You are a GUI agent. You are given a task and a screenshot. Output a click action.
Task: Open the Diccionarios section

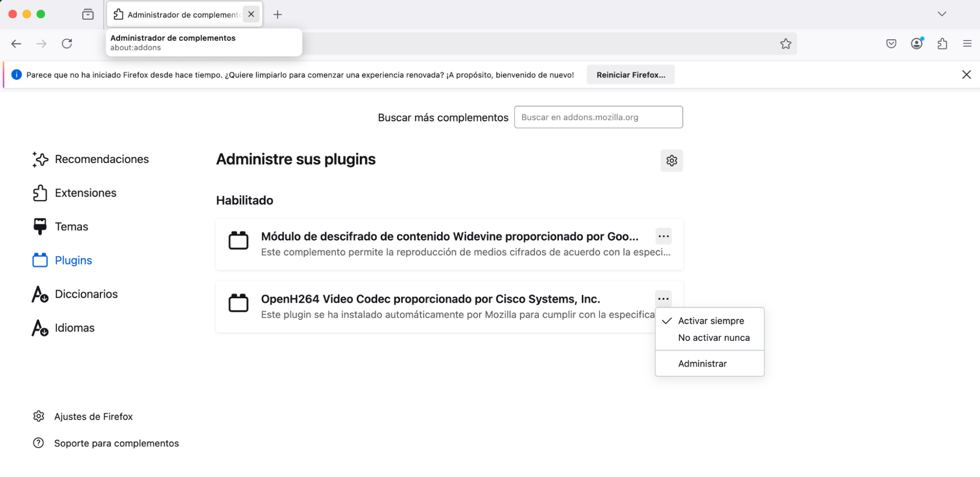click(x=86, y=294)
